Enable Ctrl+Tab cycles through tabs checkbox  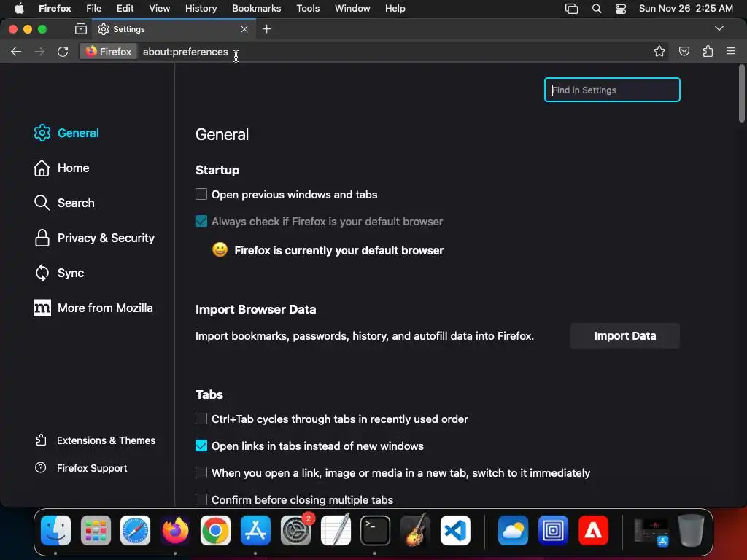pos(201,419)
